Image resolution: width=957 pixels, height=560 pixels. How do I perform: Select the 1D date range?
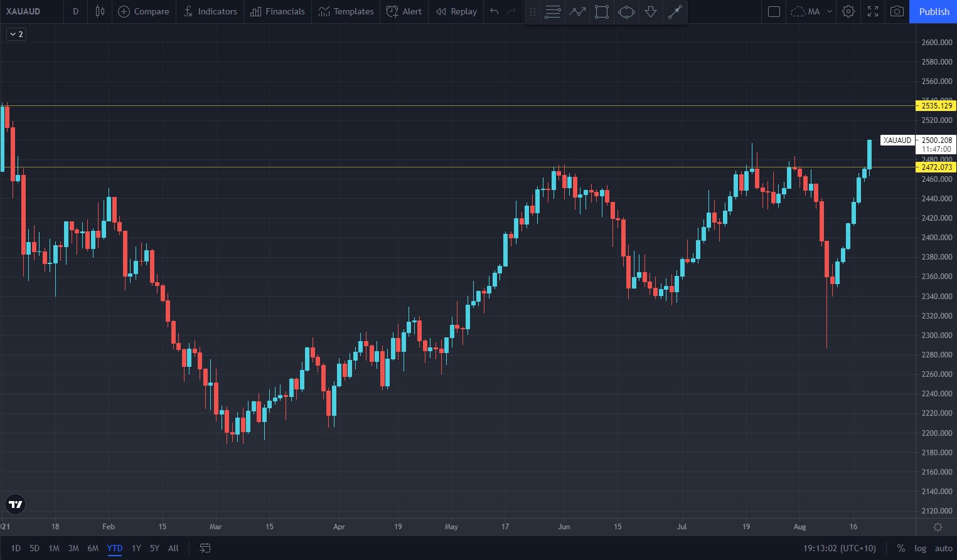tap(16, 548)
